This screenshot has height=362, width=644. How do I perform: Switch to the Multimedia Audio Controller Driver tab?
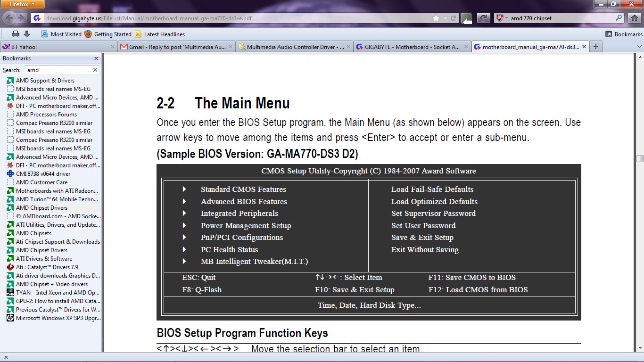295,47
